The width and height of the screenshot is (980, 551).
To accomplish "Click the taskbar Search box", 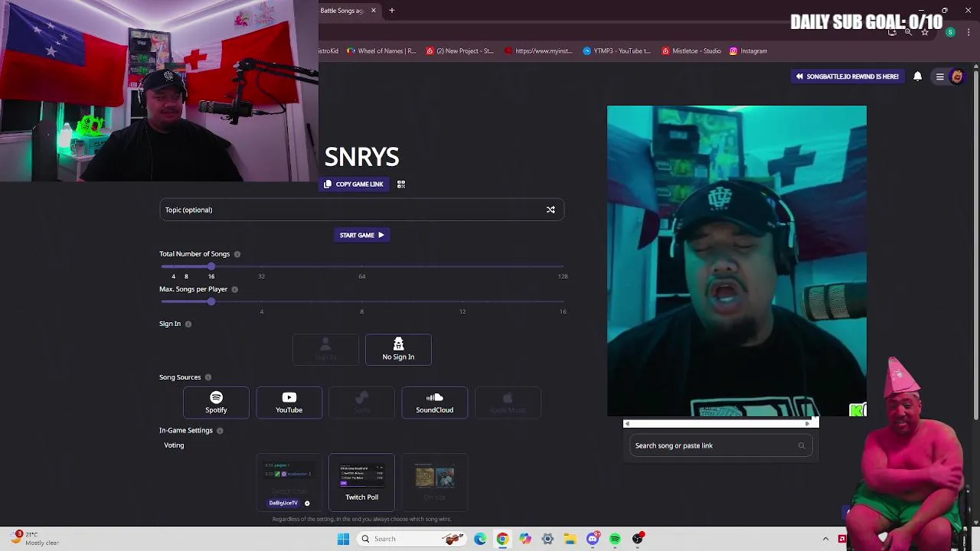I will coord(411,539).
